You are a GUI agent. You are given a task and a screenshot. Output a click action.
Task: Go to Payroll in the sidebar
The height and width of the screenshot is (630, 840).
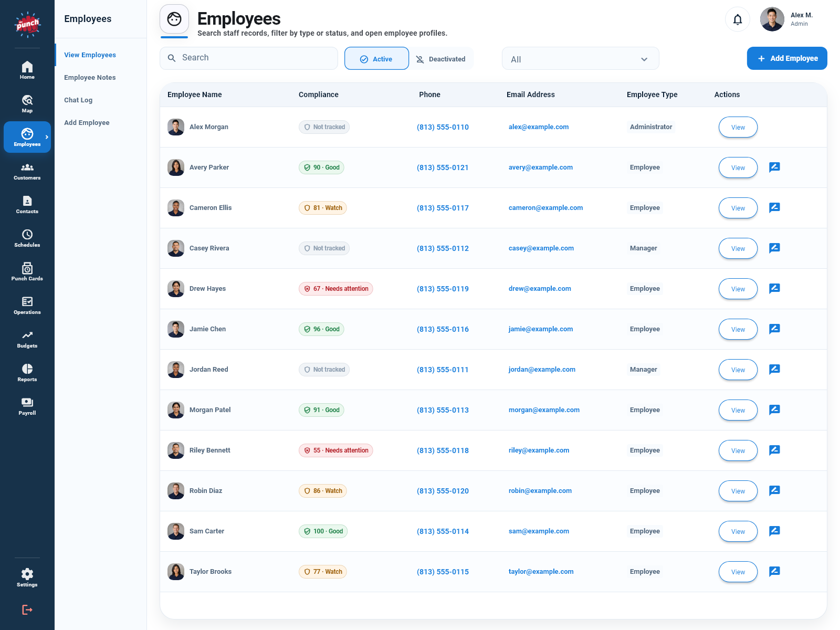(27, 406)
